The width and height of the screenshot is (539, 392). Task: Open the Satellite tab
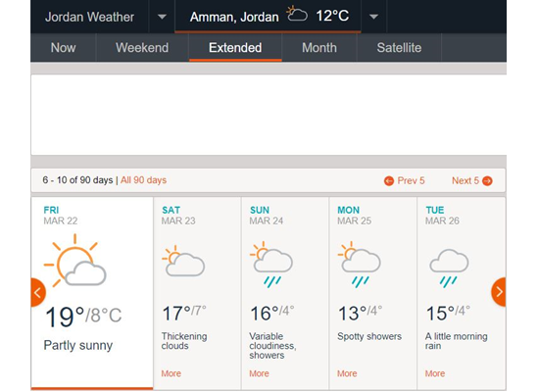point(399,47)
